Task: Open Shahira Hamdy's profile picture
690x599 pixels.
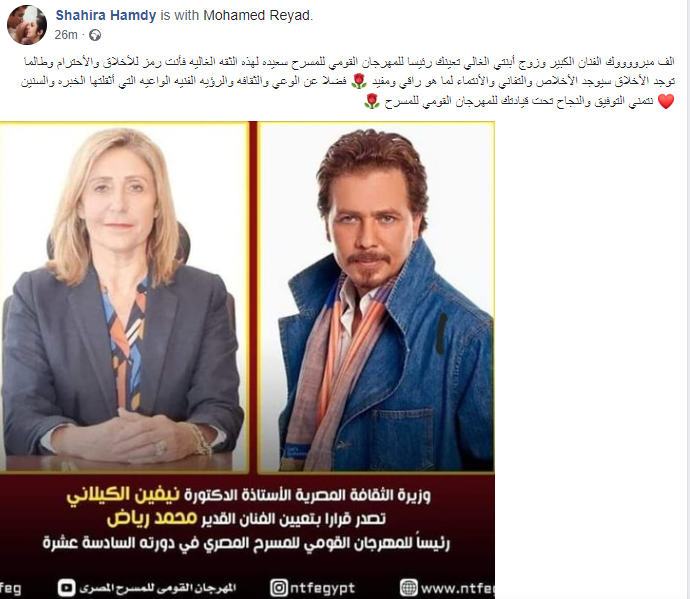Action: tap(27, 25)
